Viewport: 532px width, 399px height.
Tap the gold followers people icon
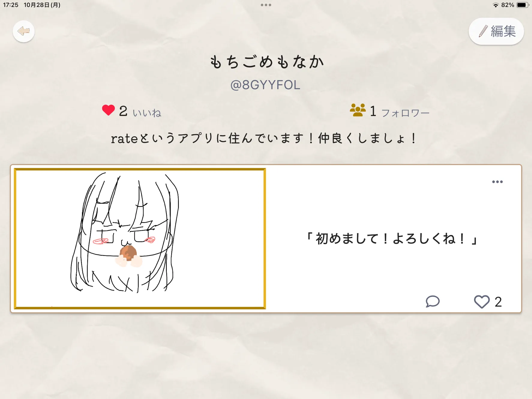[x=358, y=110]
